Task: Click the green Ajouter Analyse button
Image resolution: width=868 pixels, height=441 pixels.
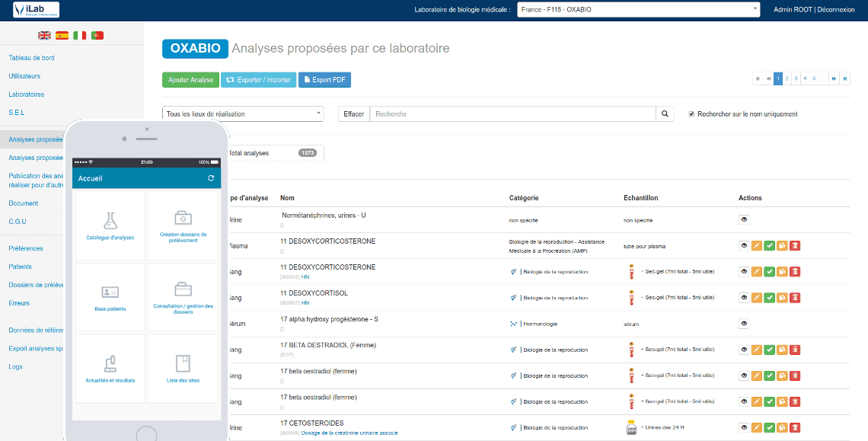Action: tap(190, 80)
